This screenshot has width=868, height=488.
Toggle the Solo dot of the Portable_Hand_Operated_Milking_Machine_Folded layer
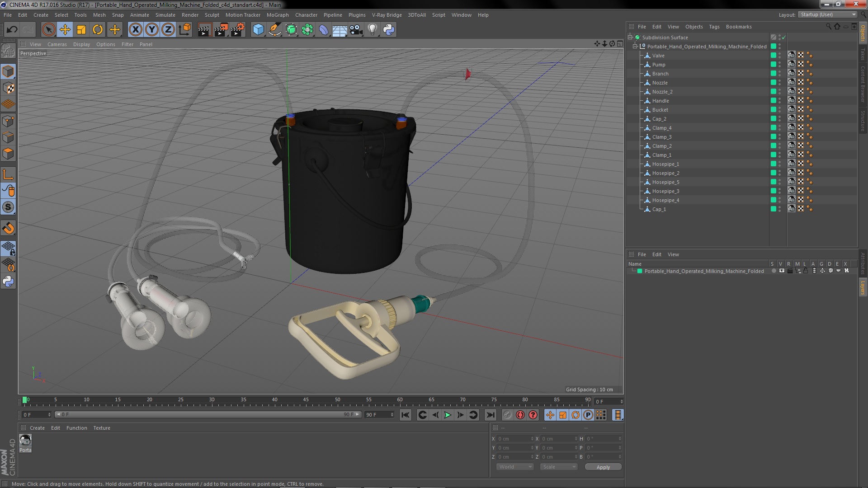(x=774, y=271)
